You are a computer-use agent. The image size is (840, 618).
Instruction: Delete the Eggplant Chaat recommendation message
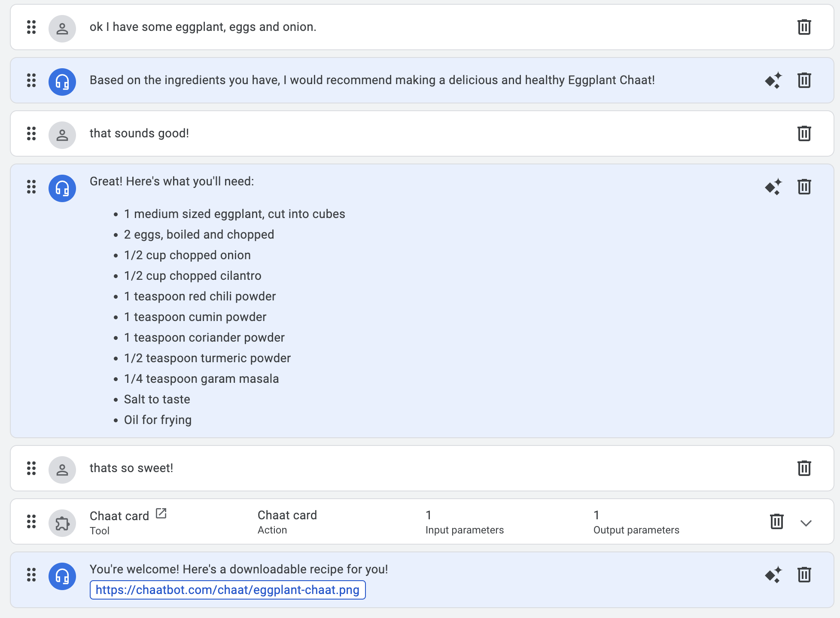click(804, 80)
